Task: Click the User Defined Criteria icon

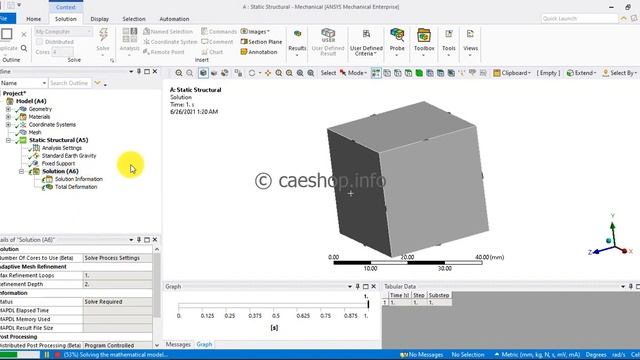Action: click(x=366, y=35)
